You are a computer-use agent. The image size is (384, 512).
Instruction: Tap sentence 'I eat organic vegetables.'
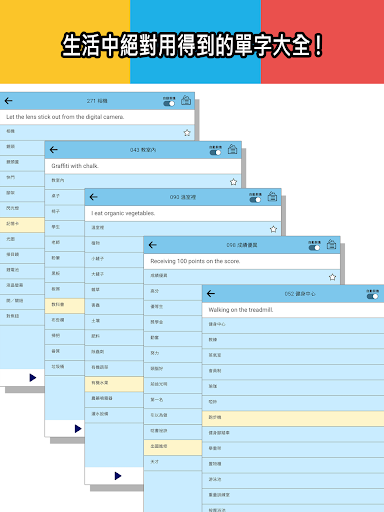click(x=123, y=213)
